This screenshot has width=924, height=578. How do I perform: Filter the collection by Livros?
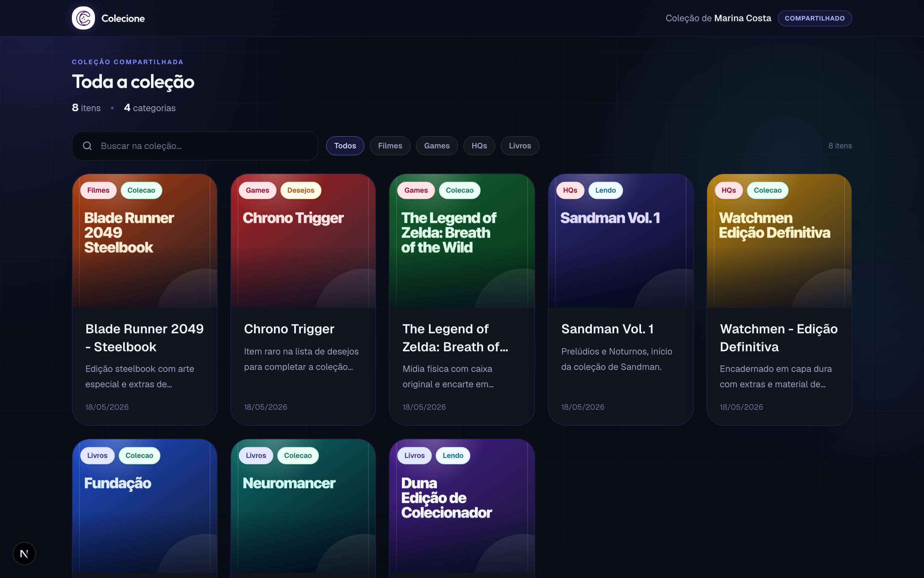pos(520,146)
